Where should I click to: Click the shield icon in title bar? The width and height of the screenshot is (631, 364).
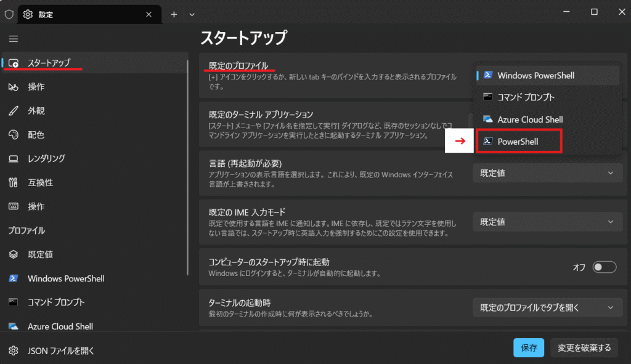(9, 15)
